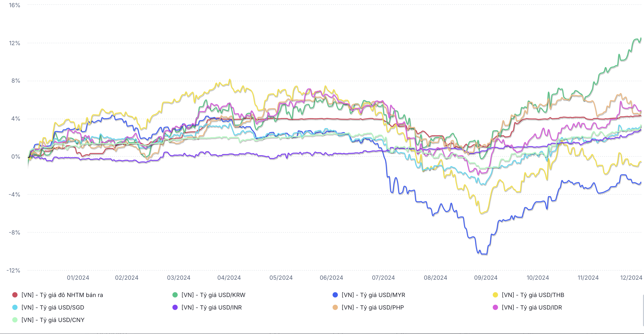Click the magenta USD/IDR legend dot

point(495,307)
